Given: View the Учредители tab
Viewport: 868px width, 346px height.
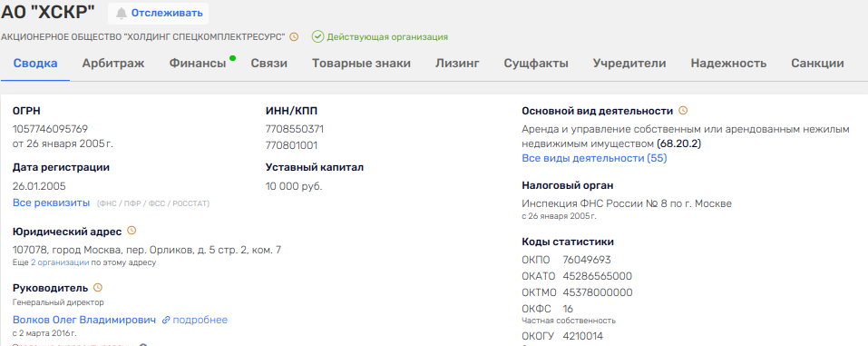Looking at the screenshot, I should (x=629, y=64).
